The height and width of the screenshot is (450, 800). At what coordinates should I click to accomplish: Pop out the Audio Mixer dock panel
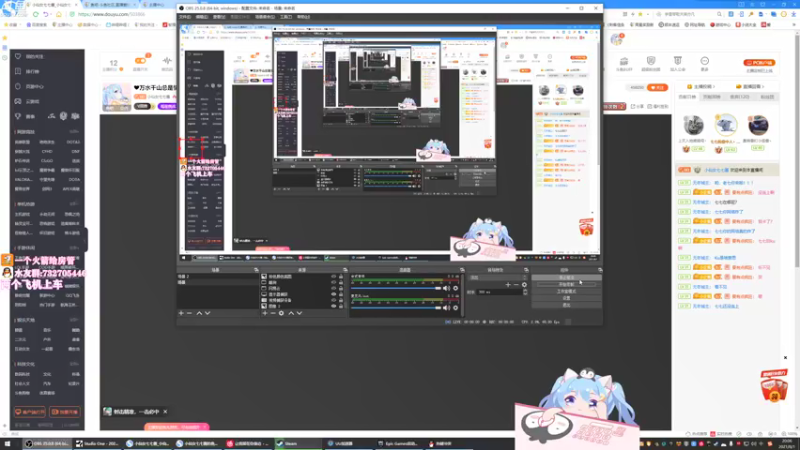click(462, 270)
